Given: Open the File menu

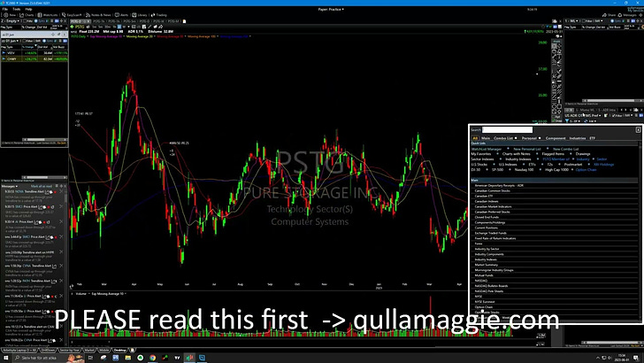Looking at the screenshot, I should coord(5,9).
